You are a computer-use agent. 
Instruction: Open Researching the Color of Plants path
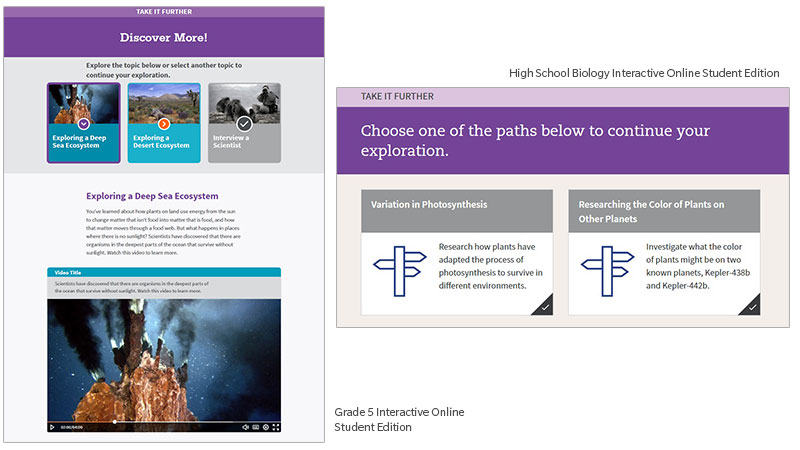tap(663, 211)
